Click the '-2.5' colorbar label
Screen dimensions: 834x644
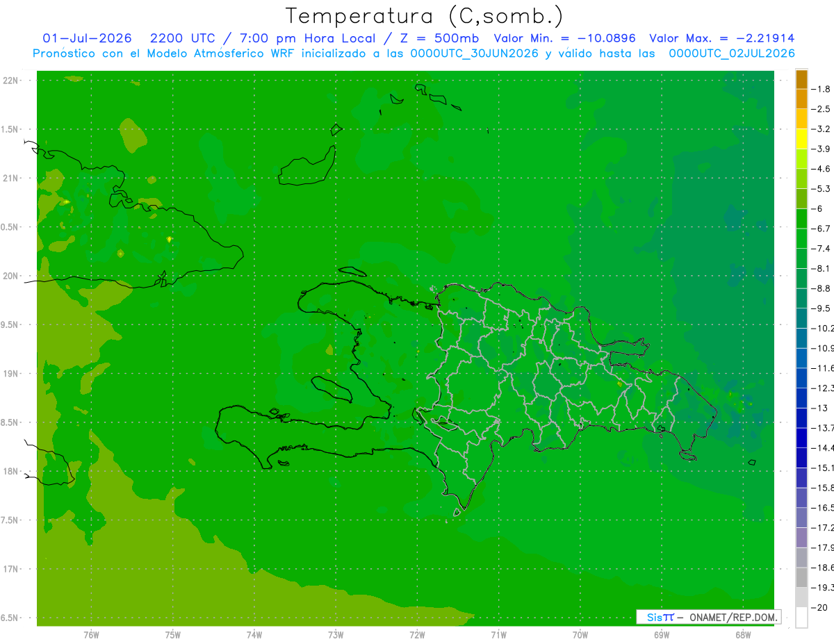point(821,109)
